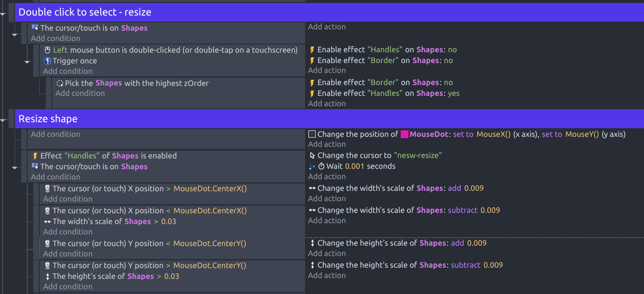The width and height of the screenshot is (644, 294).
Task: Click the MouseX() expression parameter
Action: 493,134
